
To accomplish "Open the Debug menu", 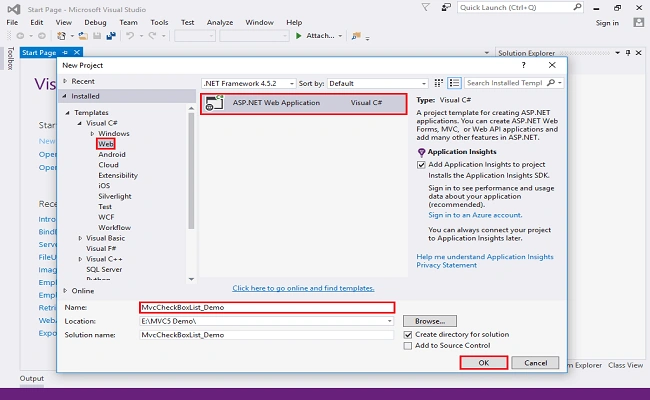I will click(x=95, y=22).
